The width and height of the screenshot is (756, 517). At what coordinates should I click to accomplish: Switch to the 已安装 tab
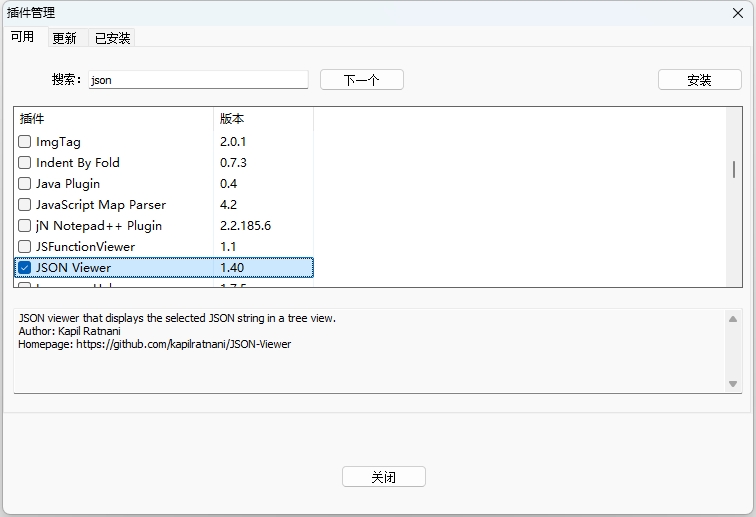pos(112,38)
